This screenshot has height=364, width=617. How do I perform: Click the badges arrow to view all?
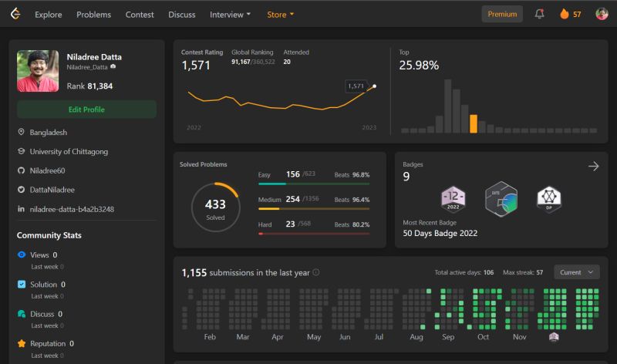[x=593, y=166]
